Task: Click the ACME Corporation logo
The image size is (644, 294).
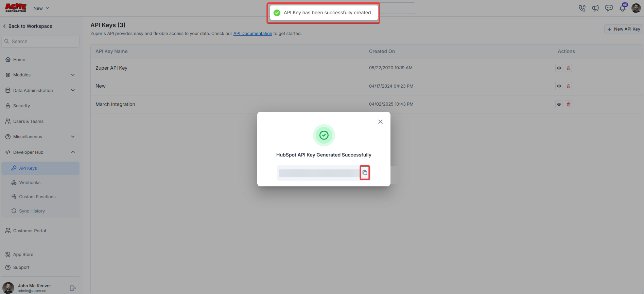Action: tap(16, 8)
